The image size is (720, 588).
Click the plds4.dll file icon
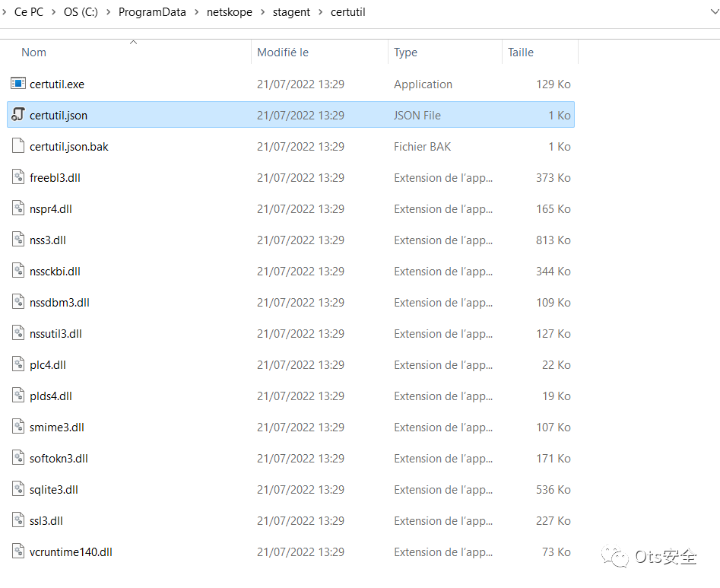pyautogui.click(x=18, y=396)
